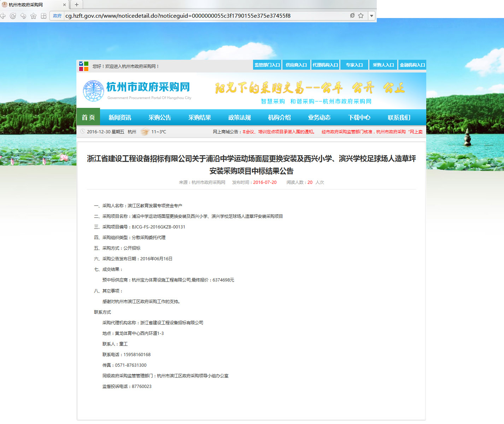The image size is (504, 424).
Task: Click the browser back arrow icon
Action: click(3, 16)
